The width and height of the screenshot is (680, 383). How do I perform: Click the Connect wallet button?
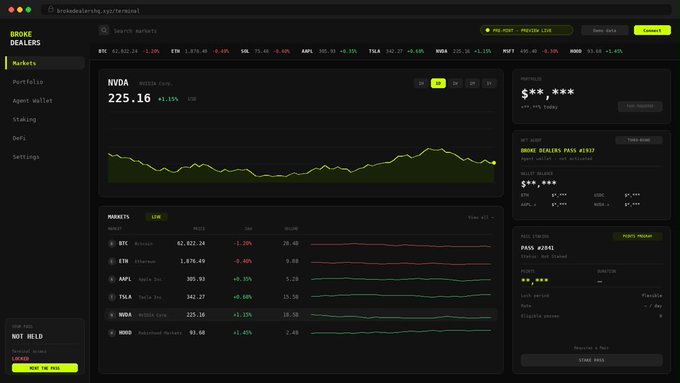652,30
